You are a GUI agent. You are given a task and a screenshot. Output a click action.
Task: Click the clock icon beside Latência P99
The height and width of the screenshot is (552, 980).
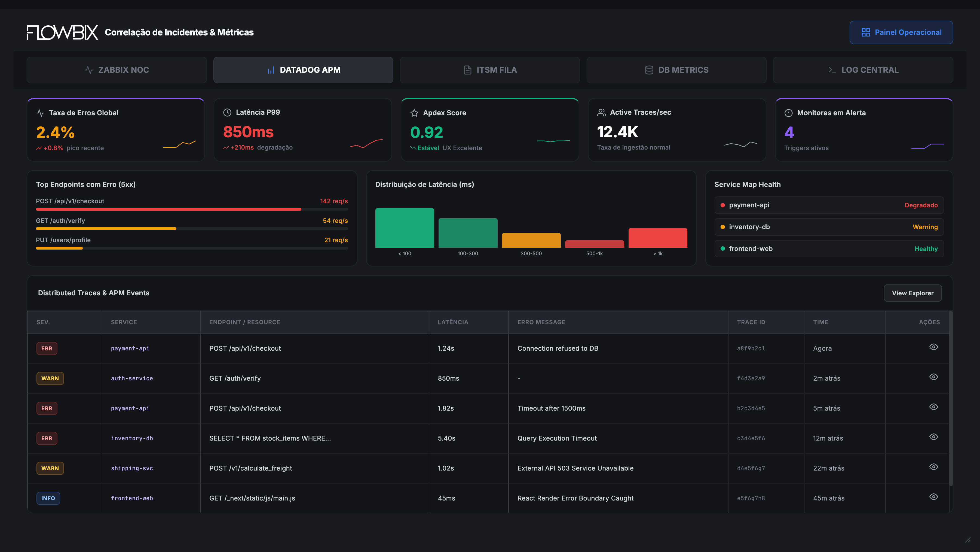pyautogui.click(x=227, y=112)
